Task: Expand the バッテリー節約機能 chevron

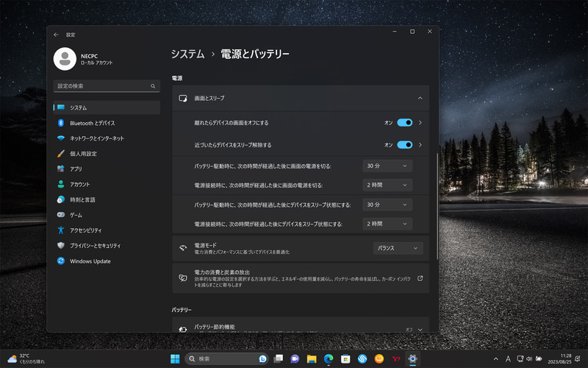Action: 420,330
